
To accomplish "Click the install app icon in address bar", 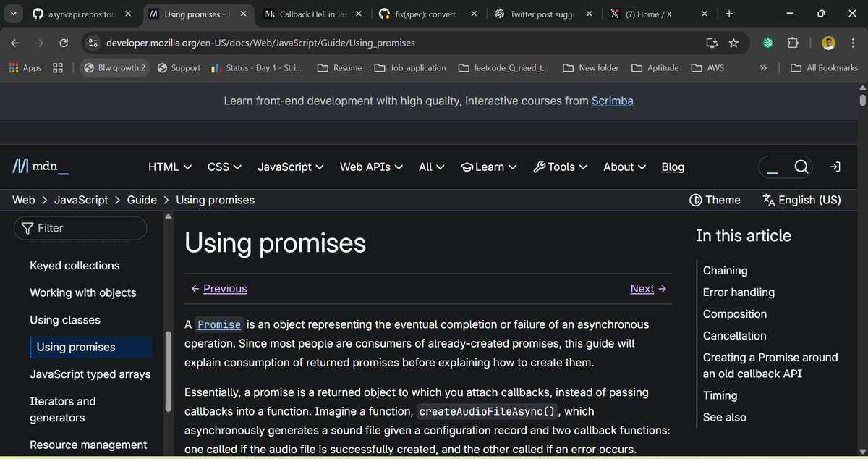I will 712,43.
